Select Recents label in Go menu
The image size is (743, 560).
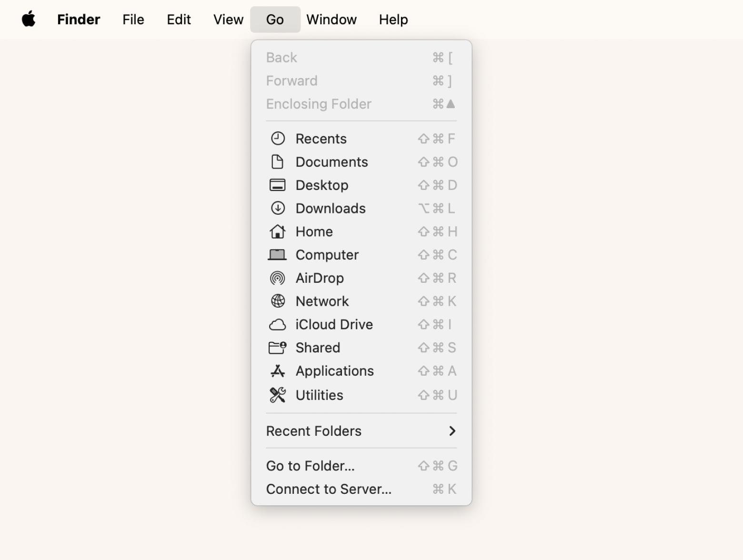321,139
